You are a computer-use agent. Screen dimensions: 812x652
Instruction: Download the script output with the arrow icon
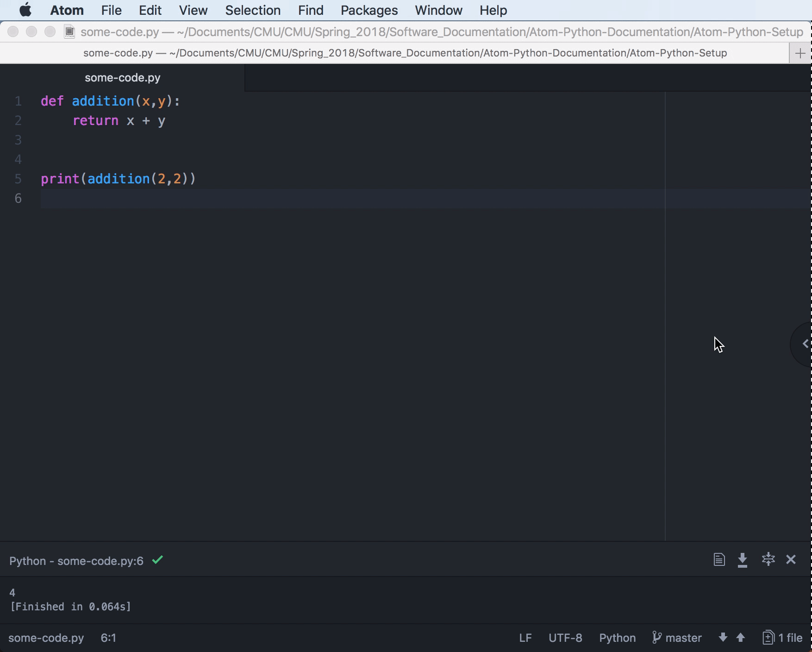coord(743,560)
